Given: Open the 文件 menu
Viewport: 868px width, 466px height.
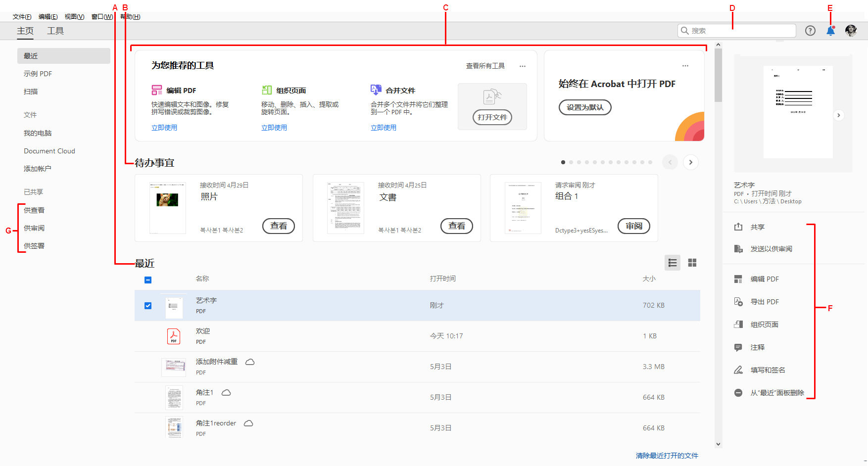Looking at the screenshot, I should click(x=22, y=17).
